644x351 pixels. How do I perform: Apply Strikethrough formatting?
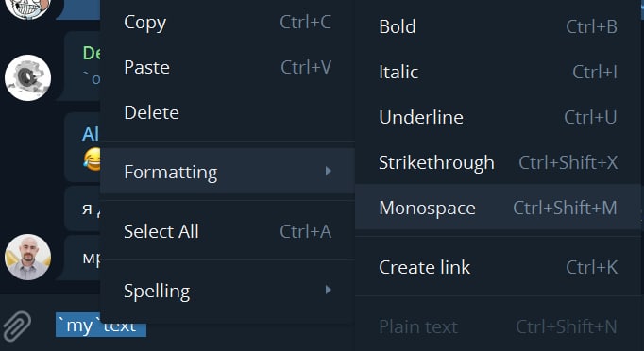[x=498, y=162]
